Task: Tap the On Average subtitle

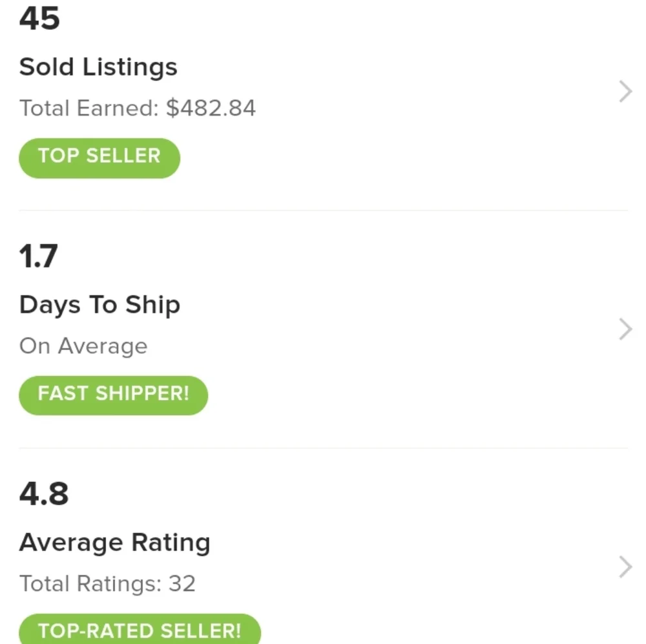Action: 83,346
